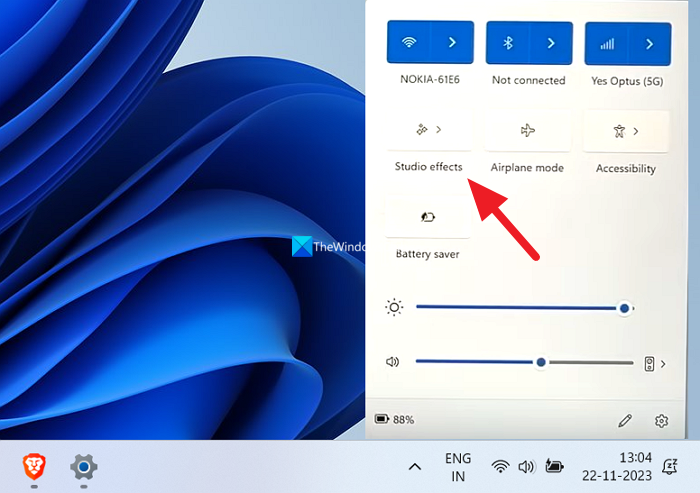Click the brightness slider thumb
700x493 pixels.
[x=625, y=308]
